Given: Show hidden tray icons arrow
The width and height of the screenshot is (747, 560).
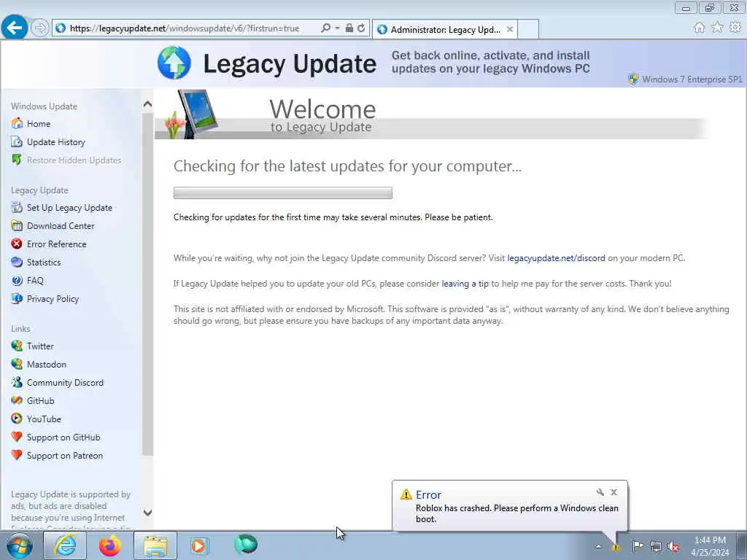Looking at the screenshot, I should (x=598, y=547).
